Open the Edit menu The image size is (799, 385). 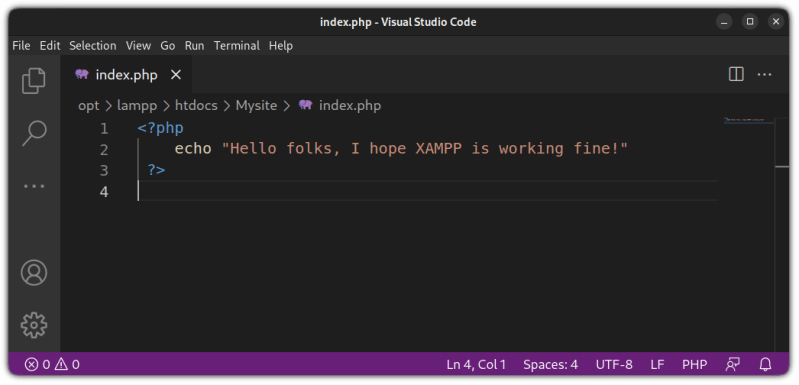50,46
